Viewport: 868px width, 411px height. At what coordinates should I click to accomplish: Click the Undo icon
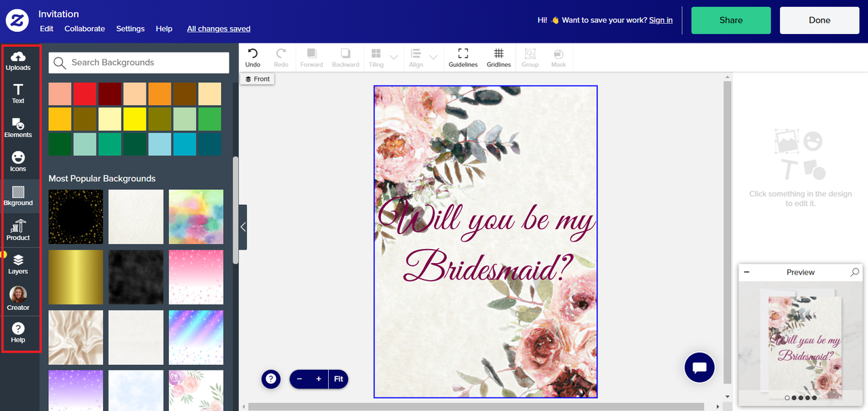(253, 54)
